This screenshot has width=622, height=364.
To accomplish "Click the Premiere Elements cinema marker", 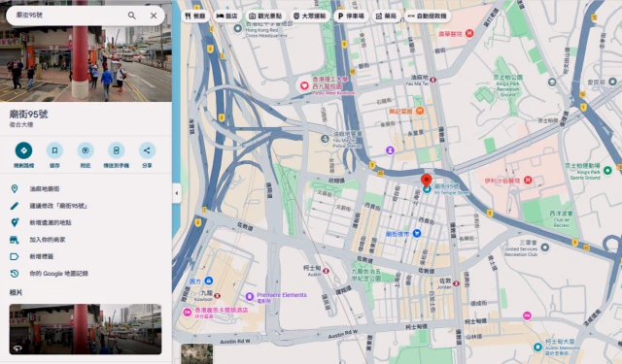I will pos(250,296).
